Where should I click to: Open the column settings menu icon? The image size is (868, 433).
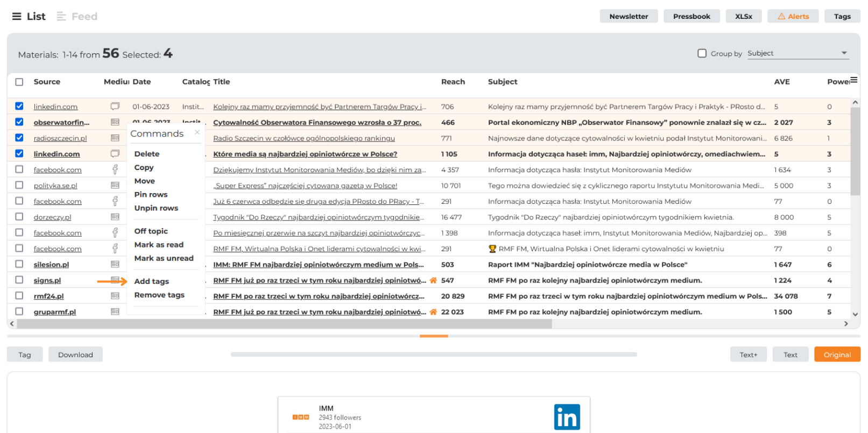[853, 80]
